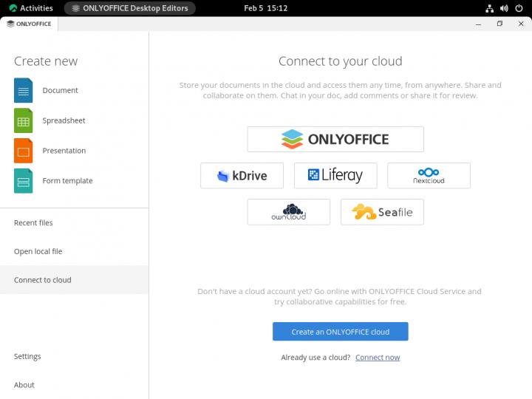Click the teal Form template icon
The width and height of the screenshot is (532, 399).
23,181
